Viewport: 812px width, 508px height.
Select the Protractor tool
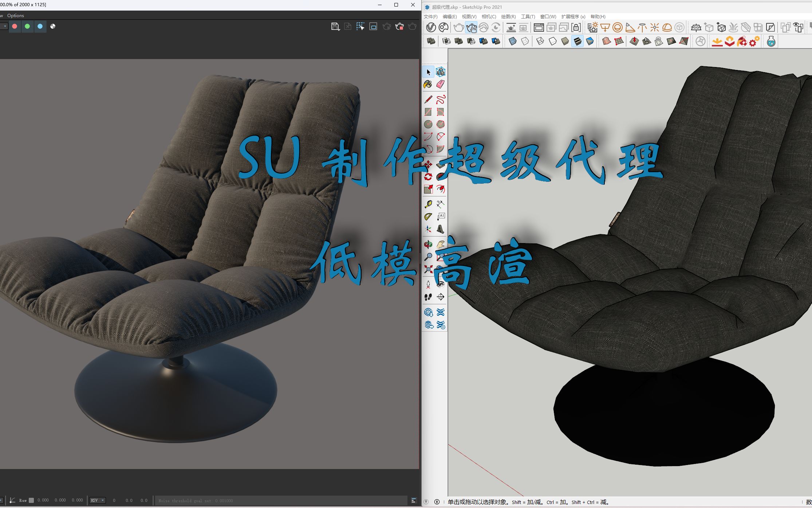428,216
